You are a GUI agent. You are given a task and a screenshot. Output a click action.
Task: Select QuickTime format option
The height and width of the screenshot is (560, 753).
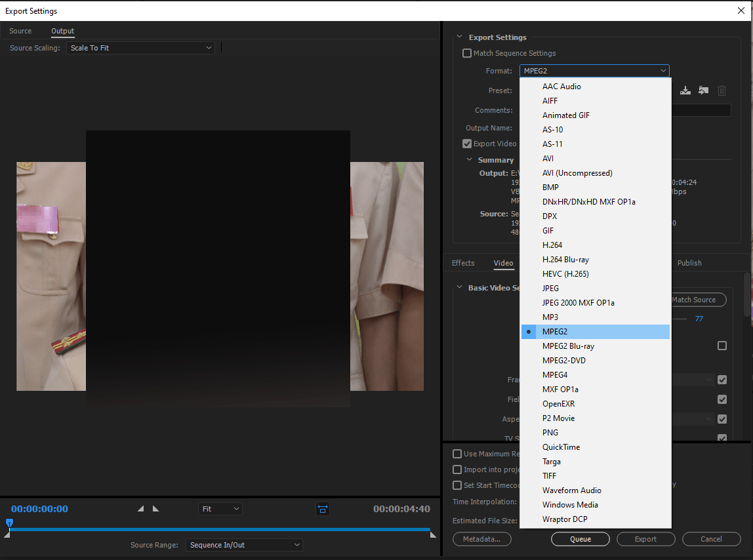click(x=596, y=447)
